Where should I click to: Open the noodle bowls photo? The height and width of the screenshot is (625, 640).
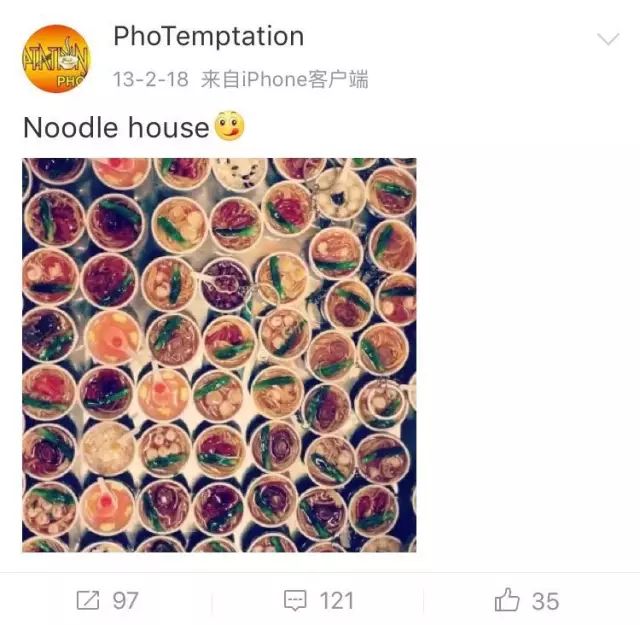tap(219, 355)
